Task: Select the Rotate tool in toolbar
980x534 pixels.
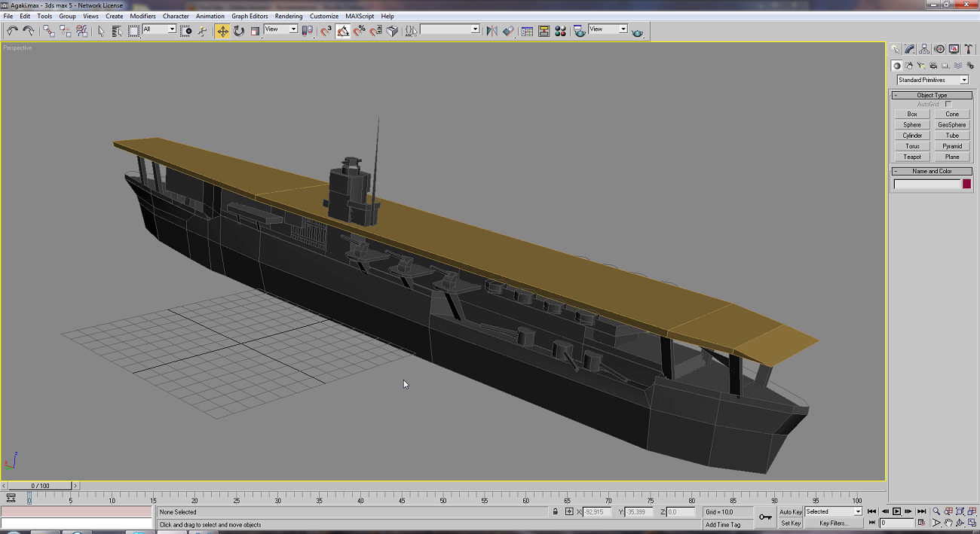Action: pos(239,31)
